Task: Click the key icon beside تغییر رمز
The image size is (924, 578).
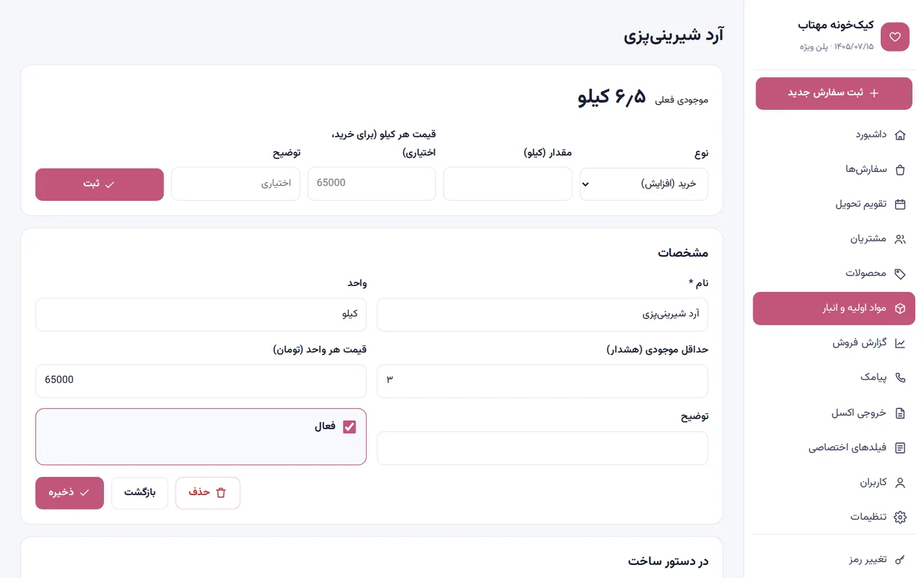Action: click(x=899, y=560)
